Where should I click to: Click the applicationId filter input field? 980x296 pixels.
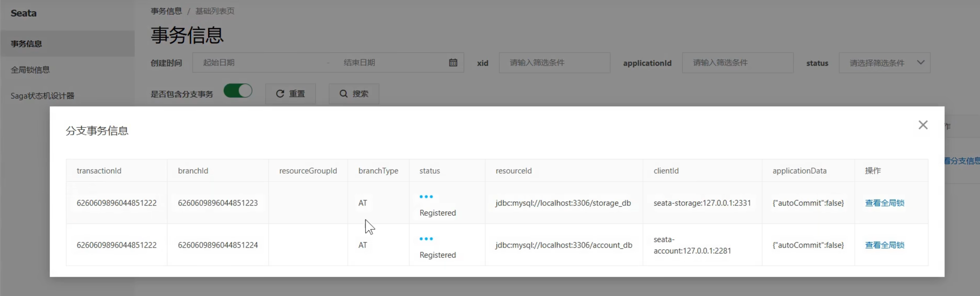[737, 63]
